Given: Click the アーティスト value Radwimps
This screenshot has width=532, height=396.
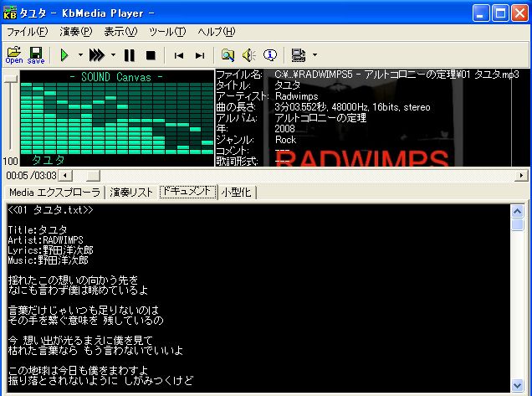Looking at the screenshot, I should coord(297,96).
